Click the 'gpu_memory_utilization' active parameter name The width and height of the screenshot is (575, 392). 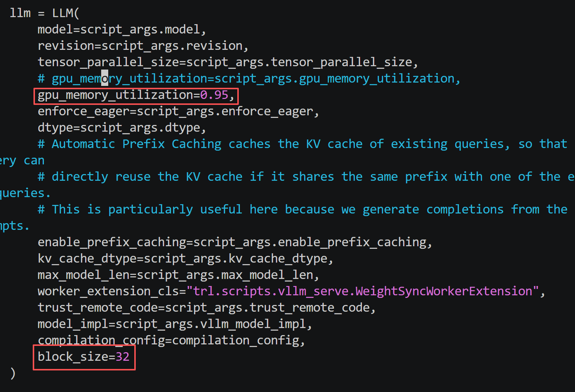115,95
